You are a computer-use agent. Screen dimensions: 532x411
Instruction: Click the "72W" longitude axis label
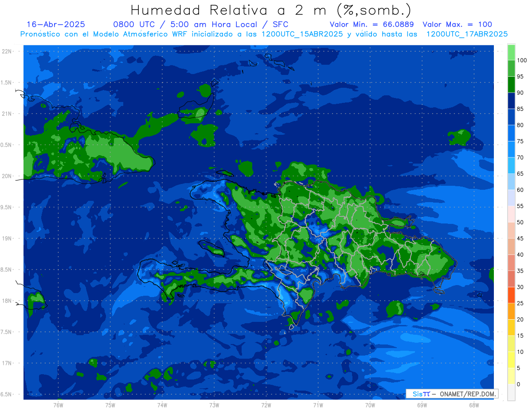266,405
